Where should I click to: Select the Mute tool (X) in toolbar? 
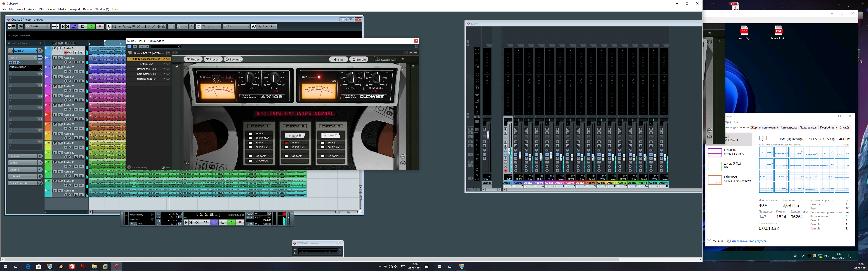[139, 26]
